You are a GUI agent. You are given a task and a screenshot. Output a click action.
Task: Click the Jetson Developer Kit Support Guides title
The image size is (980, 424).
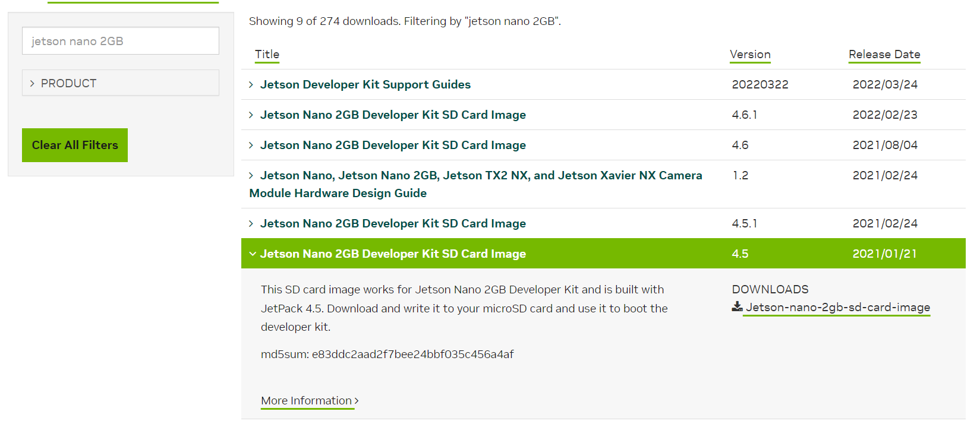pos(365,85)
